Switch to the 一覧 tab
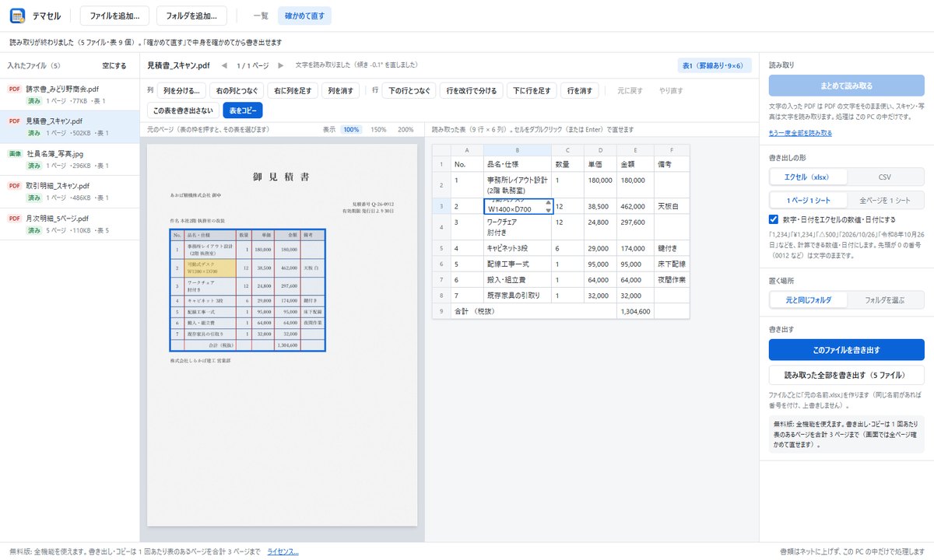934x560 pixels. point(262,16)
